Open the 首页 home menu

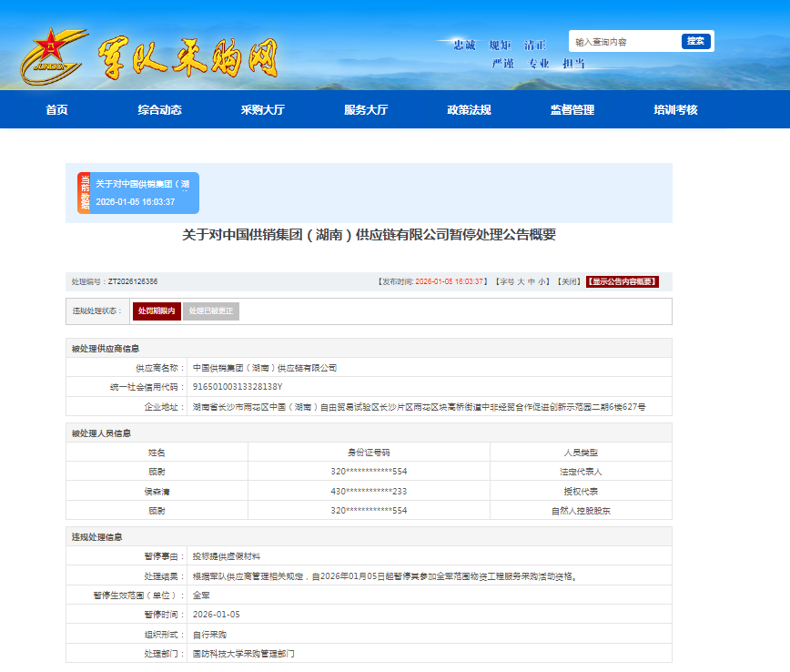pyautogui.click(x=56, y=110)
